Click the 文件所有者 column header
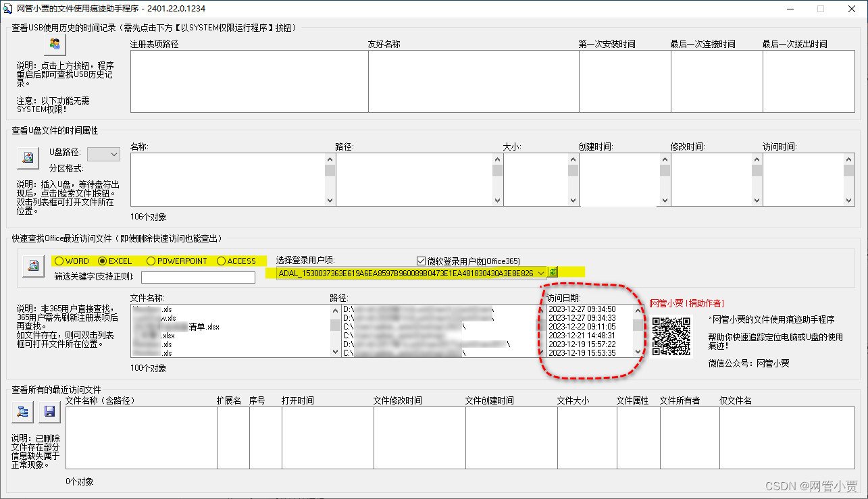The image size is (868, 499). click(x=680, y=401)
